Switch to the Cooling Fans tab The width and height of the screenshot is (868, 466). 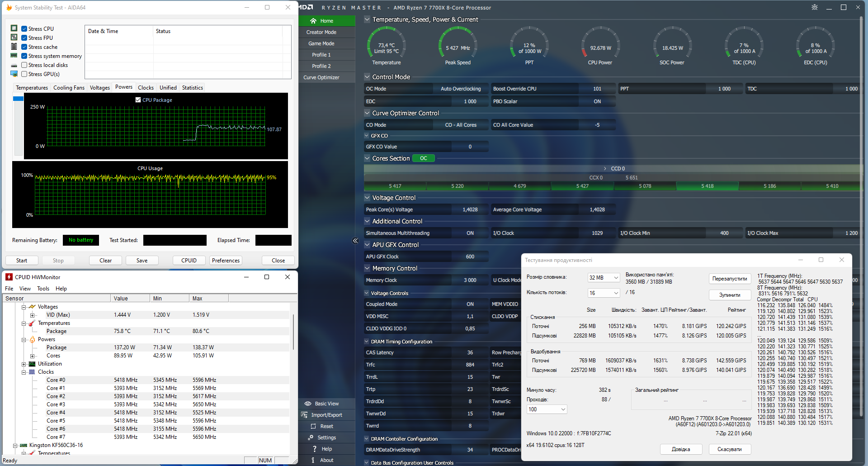69,88
